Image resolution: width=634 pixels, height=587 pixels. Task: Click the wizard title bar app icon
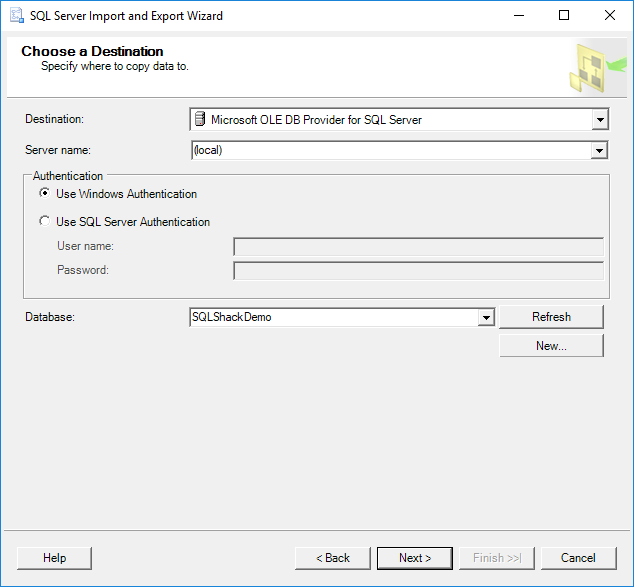[x=17, y=16]
